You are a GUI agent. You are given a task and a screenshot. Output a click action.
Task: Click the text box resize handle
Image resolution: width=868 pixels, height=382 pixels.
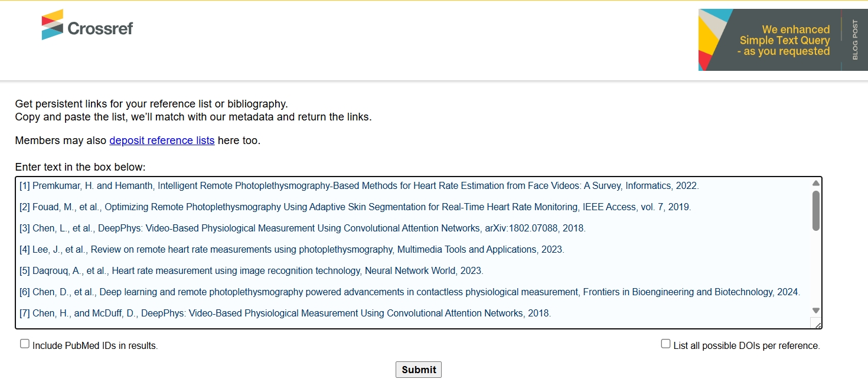816,323
